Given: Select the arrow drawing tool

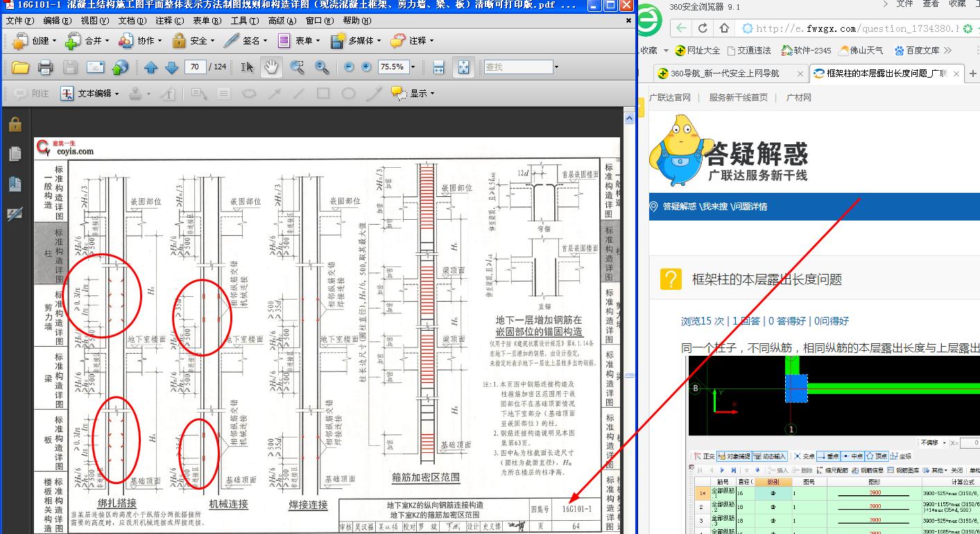Looking at the screenshot, I should click(274, 94).
